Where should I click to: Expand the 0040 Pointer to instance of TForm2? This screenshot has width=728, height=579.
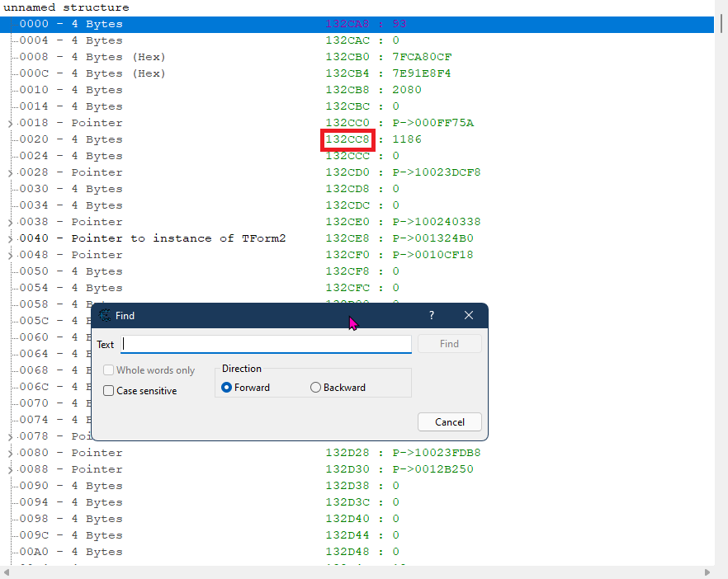point(9,238)
